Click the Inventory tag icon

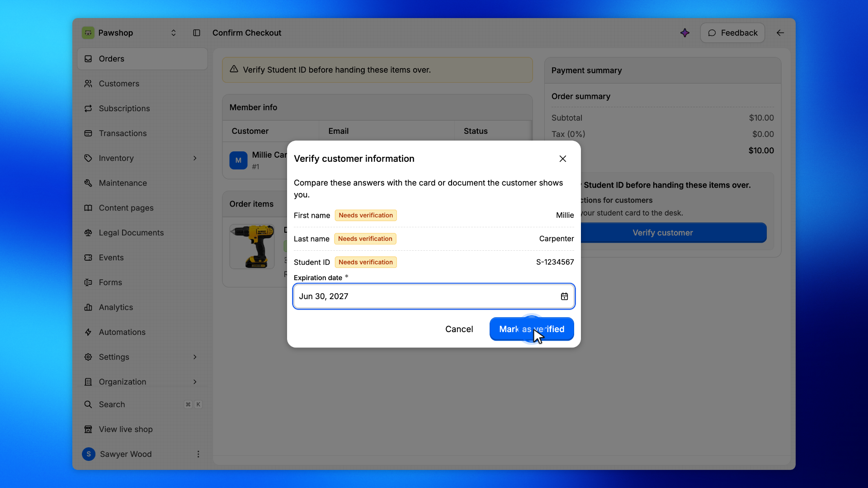(88, 158)
